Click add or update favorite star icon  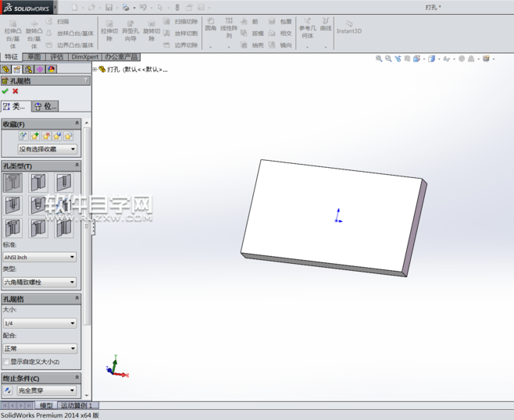coord(34,136)
